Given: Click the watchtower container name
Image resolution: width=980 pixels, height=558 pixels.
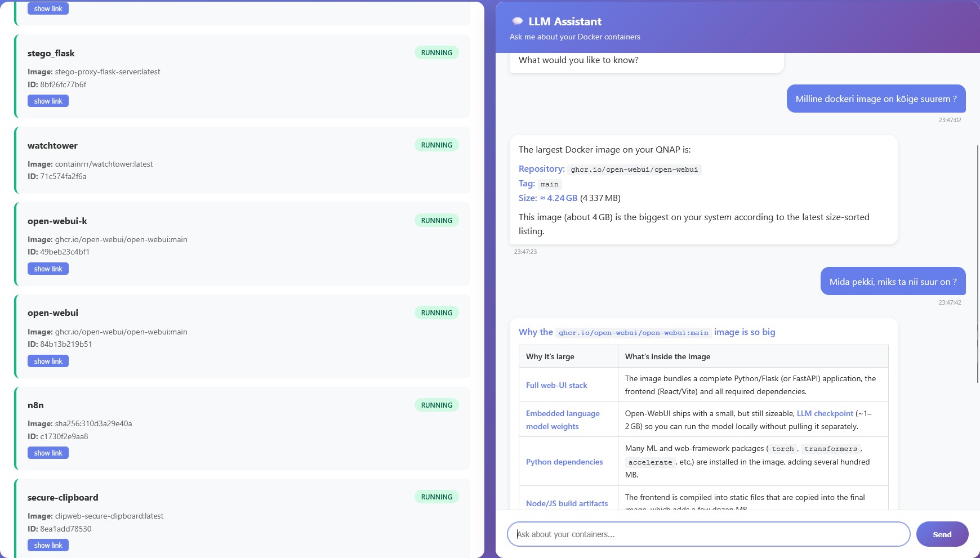Looking at the screenshot, I should [53, 146].
